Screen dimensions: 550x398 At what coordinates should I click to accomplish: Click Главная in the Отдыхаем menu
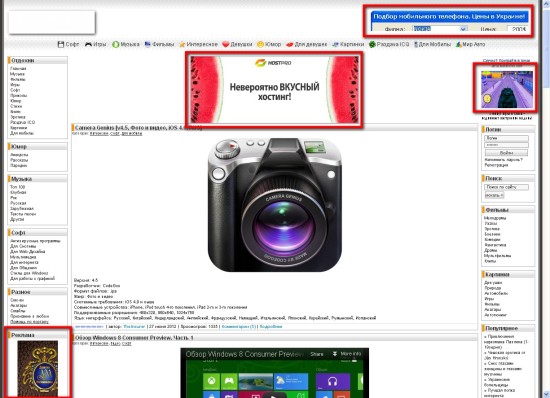click(18, 69)
